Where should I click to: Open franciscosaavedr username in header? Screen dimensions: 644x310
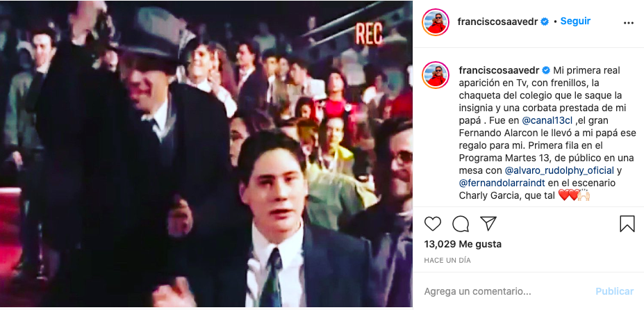(x=498, y=22)
